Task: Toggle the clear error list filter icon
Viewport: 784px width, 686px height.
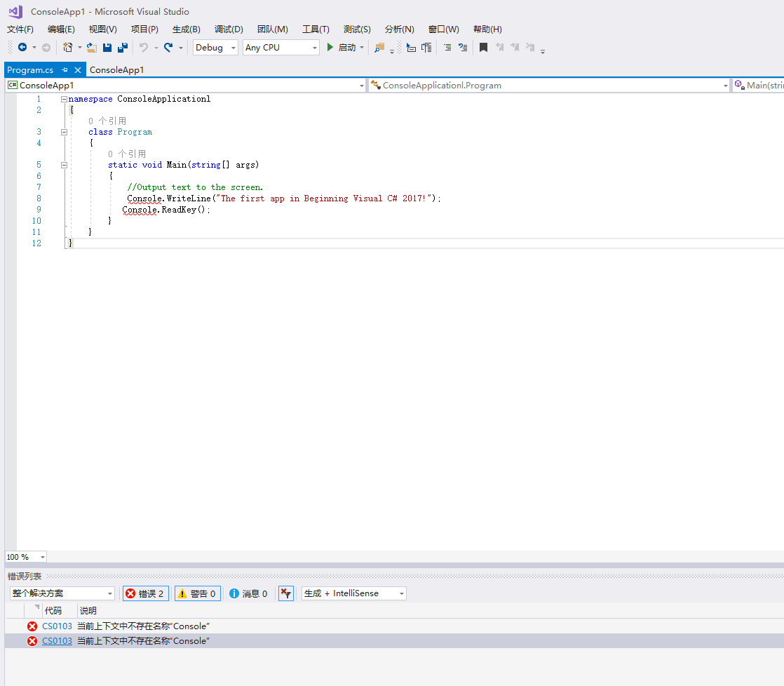Action: pos(285,593)
